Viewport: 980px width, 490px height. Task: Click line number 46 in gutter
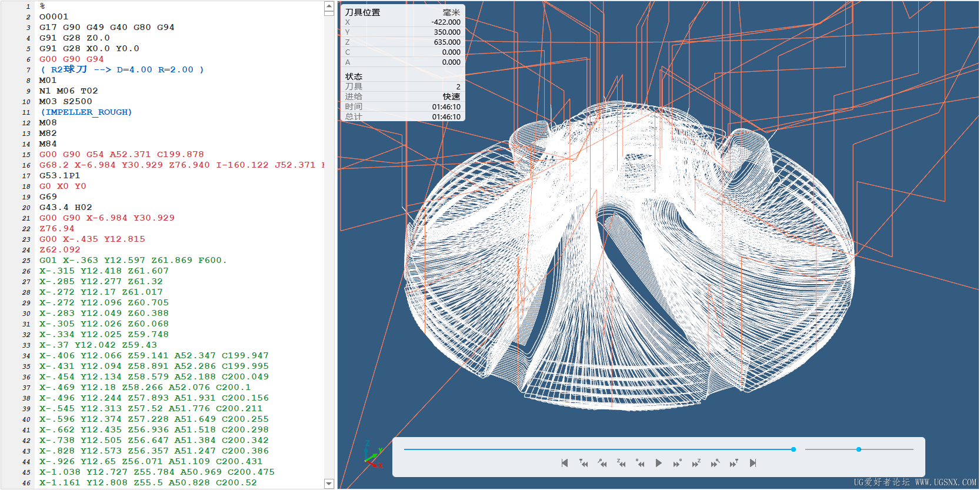point(26,483)
